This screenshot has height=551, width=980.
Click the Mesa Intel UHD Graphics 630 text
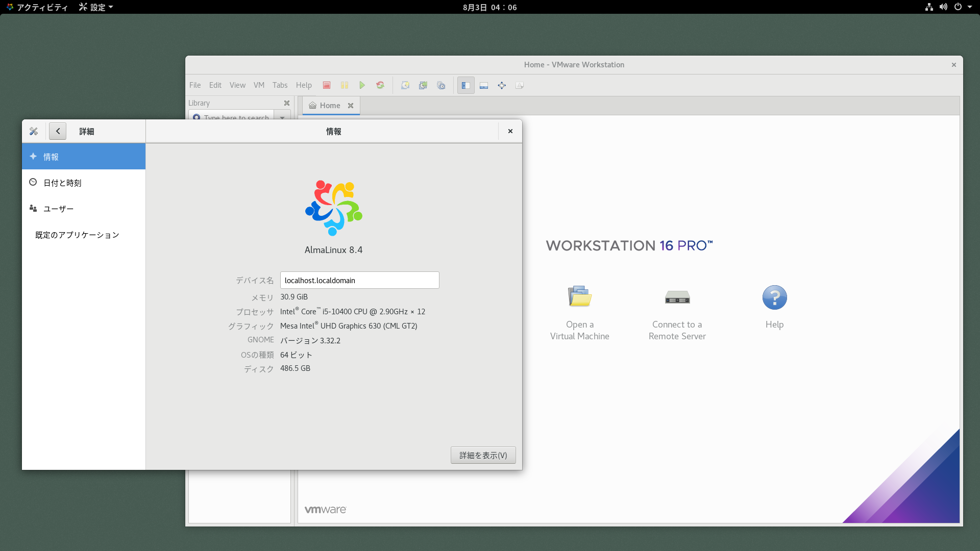pos(349,325)
